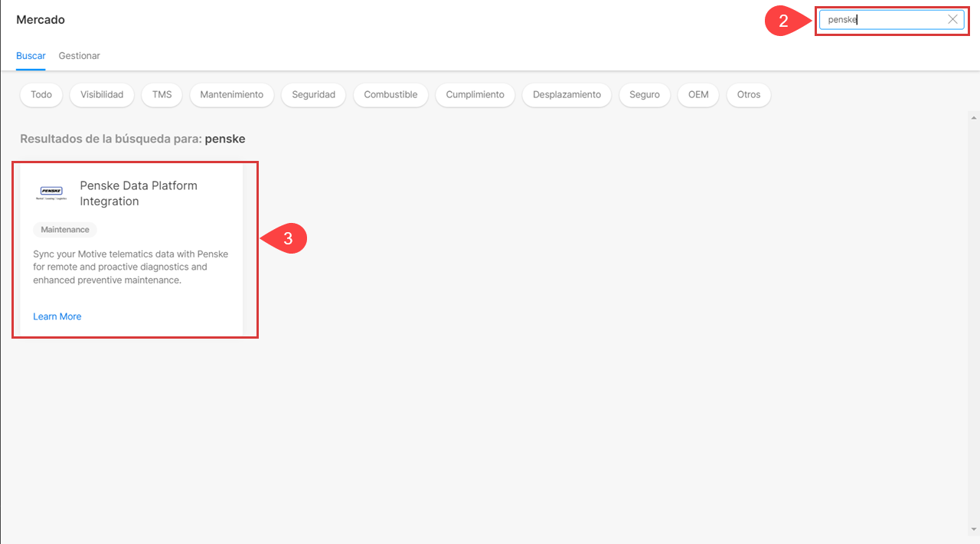Click the search results heading for penske
Viewport: 980px width, 544px height.
132,139
